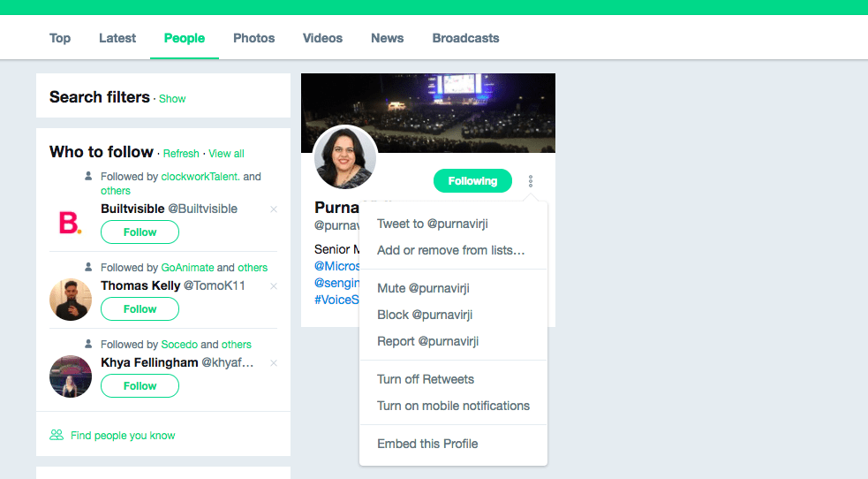Open the Builtvisible logo avatar

coord(71,223)
